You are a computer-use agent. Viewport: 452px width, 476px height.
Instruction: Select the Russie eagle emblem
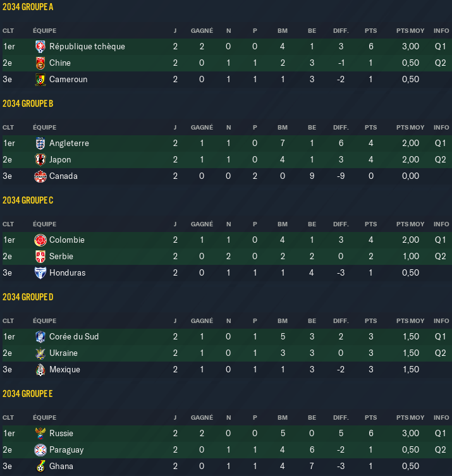coord(40,433)
